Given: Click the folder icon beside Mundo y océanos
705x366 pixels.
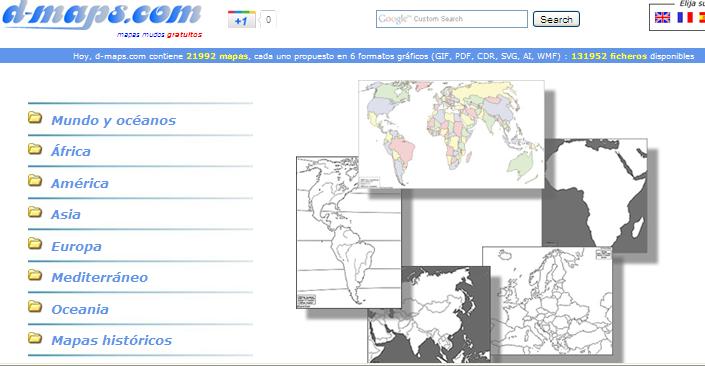Looking at the screenshot, I should 35,118.
